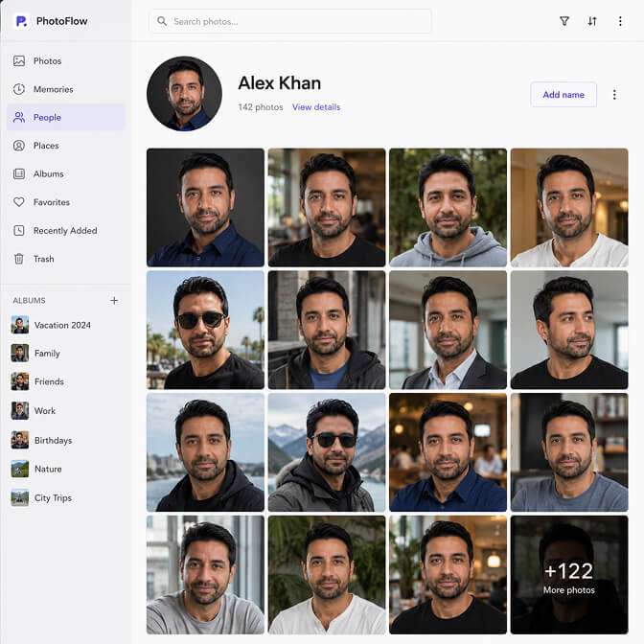Open the +122 More photos tile
The height and width of the screenshot is (644, 644).
(x=569, y=575)
